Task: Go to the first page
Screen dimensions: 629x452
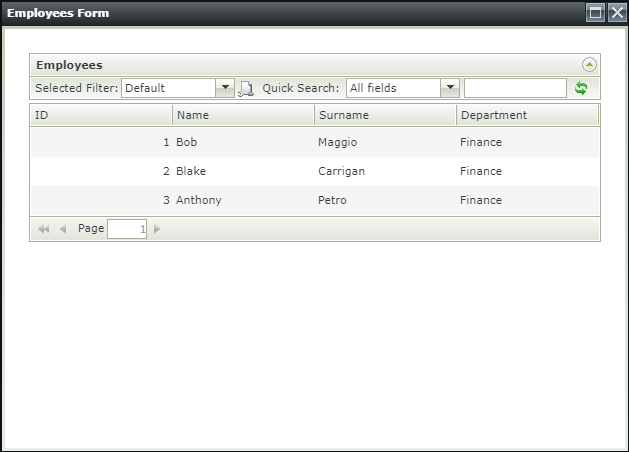Action: point(43,229)
